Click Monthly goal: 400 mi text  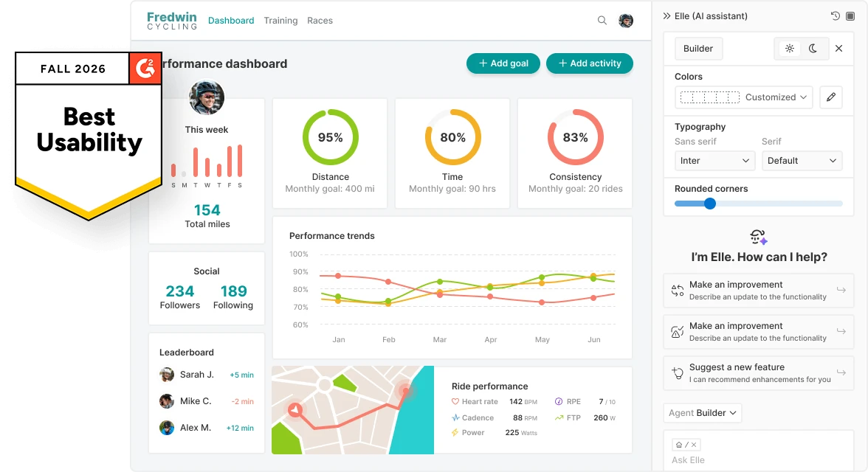point(330,189)
